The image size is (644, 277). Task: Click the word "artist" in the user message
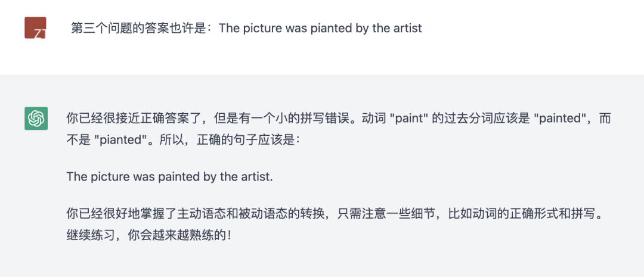tap(407, 28)
